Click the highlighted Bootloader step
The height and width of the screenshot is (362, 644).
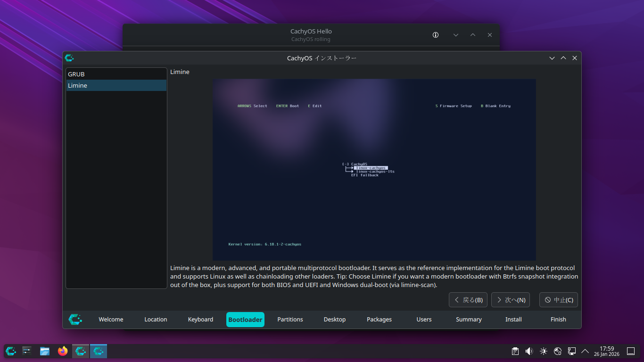[245, 320]
